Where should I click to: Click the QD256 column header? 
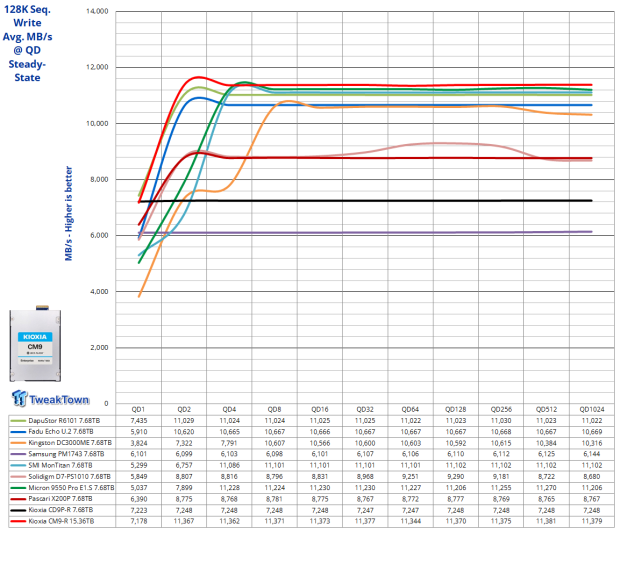501,409
